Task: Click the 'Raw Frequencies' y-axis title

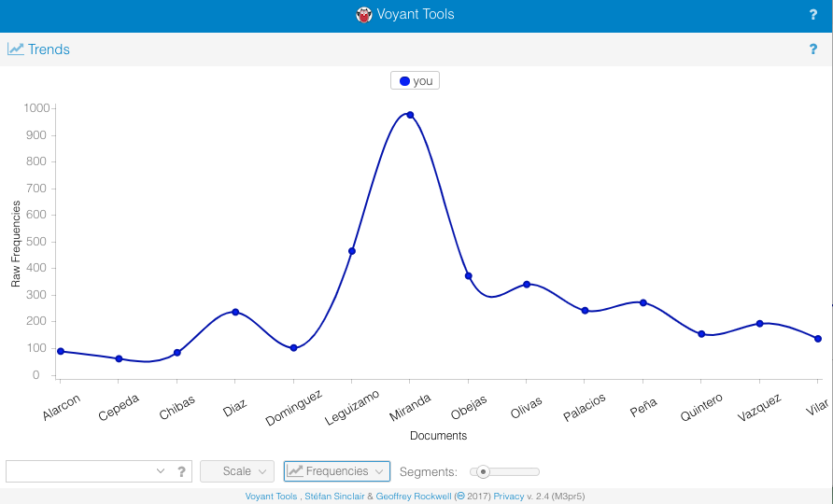Action: [x=16, y=244]
